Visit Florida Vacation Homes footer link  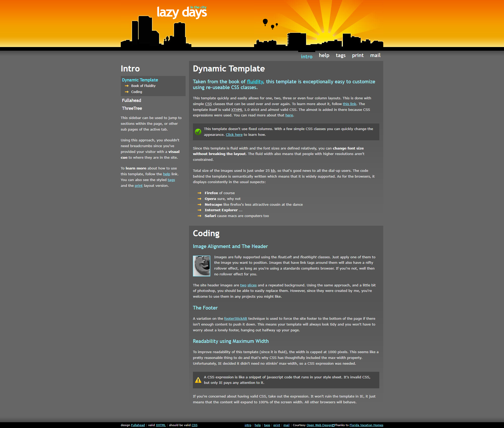click(366, 425)
